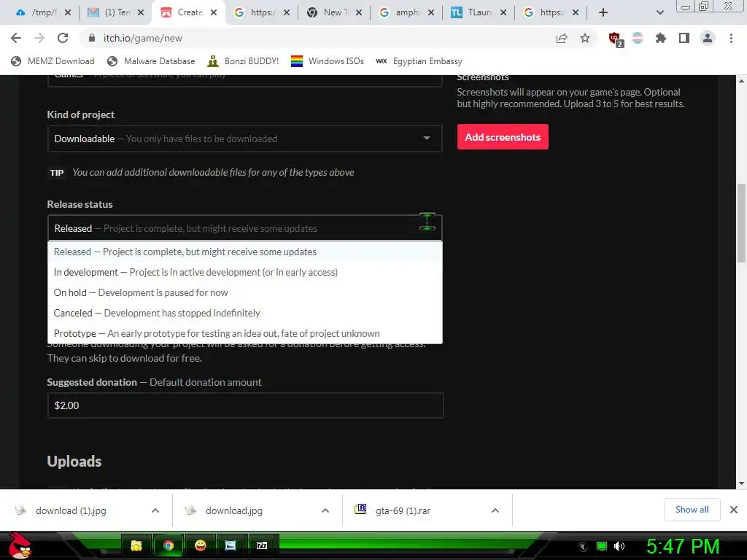The width and height of the screenshot is (747, 560).
Task: Open the Kind of project dropdown
Action: tap(245, 139)
